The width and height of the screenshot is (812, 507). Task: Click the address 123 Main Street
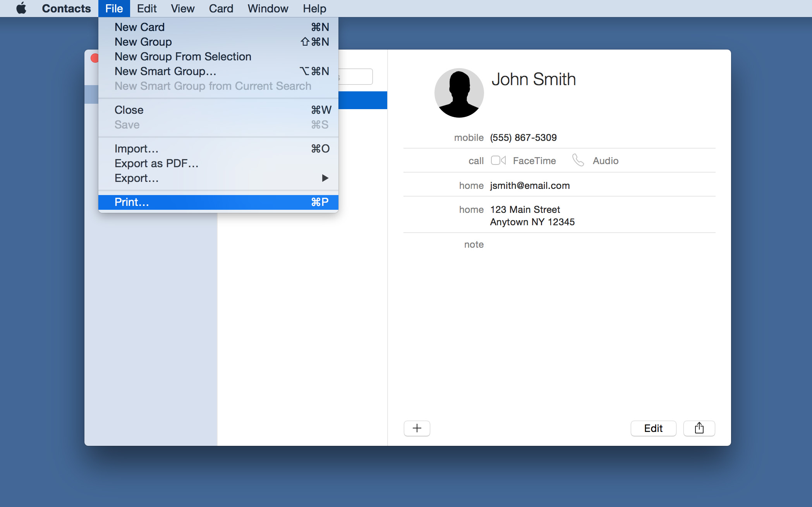525,209
